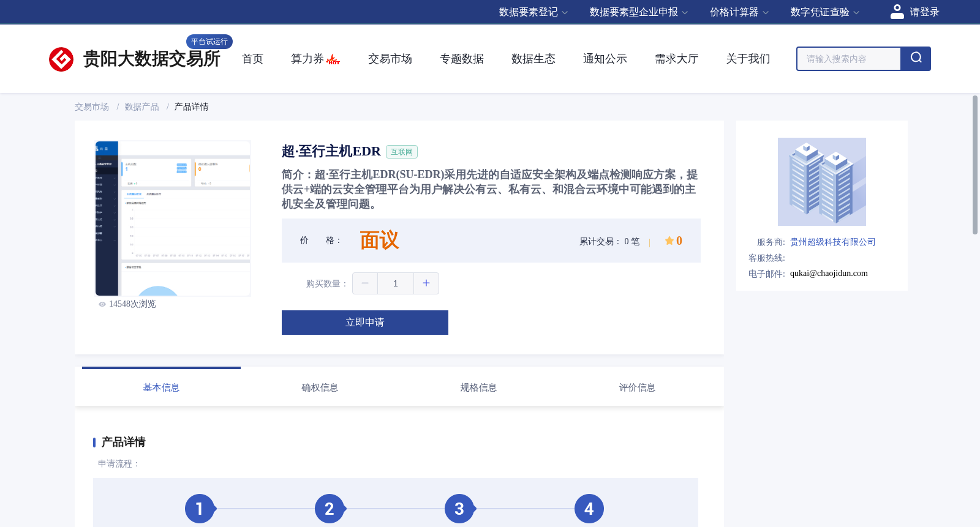Click the 14548次浏览 view count text

point(132,304)
